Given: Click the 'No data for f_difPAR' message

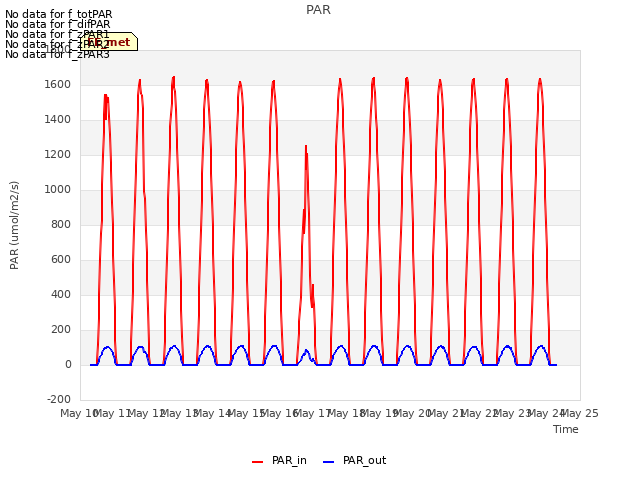Looking at the screenshot, I should (x=58, y=24).
